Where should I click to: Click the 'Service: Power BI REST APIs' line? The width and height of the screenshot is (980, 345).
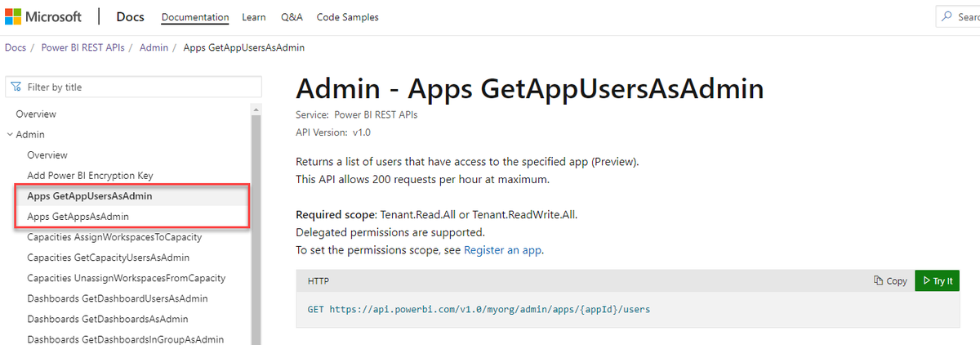point(357,115)
